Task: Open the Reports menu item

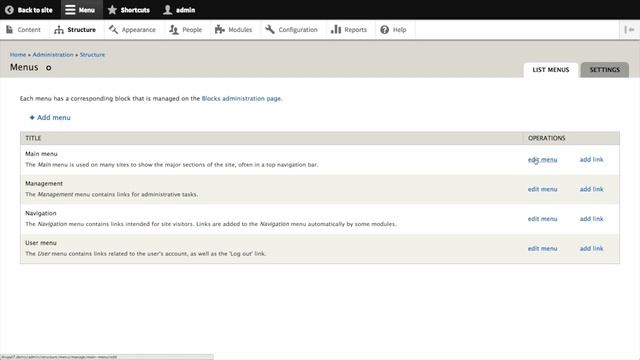Action: pos(349,30)
